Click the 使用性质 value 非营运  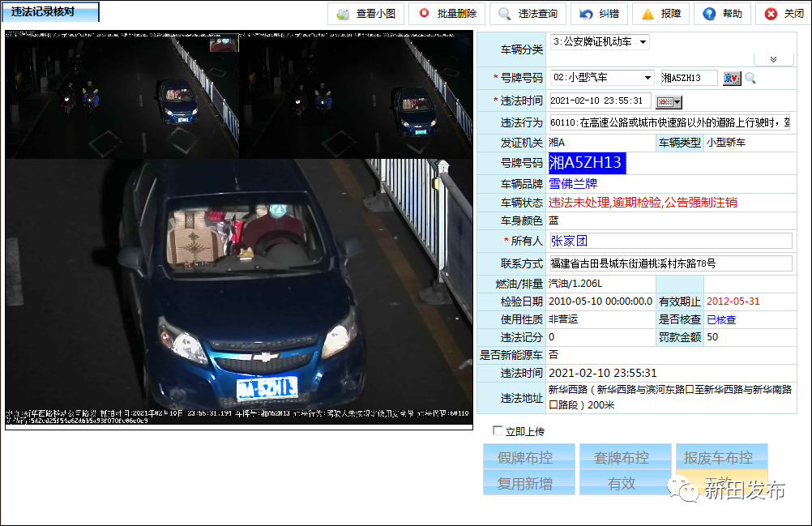pos(563,319)
